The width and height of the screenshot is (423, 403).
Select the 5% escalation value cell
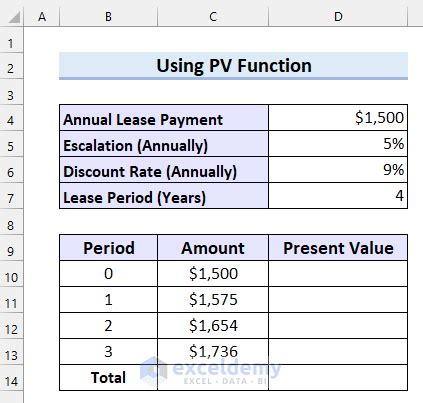point(338,144)
